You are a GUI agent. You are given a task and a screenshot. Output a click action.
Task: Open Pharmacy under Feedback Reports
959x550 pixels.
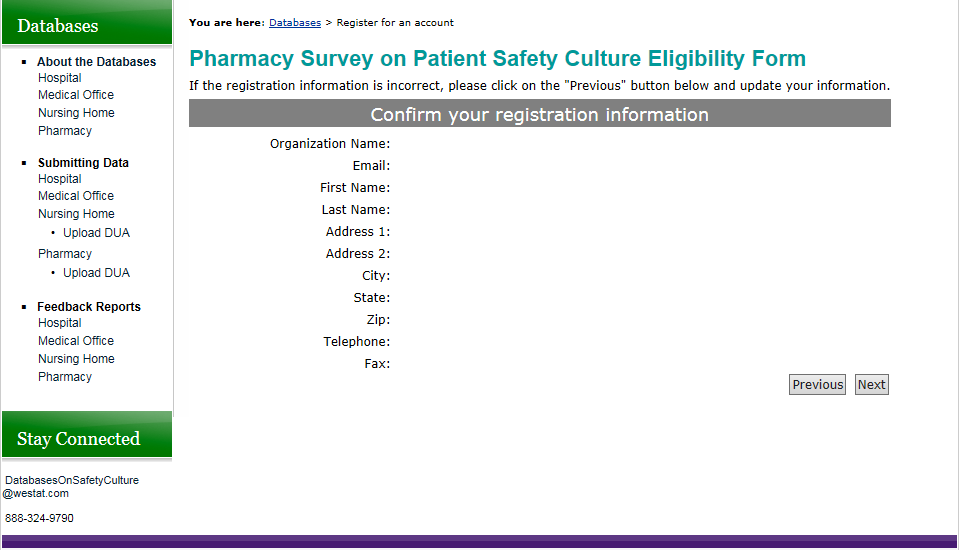point(65,377)
